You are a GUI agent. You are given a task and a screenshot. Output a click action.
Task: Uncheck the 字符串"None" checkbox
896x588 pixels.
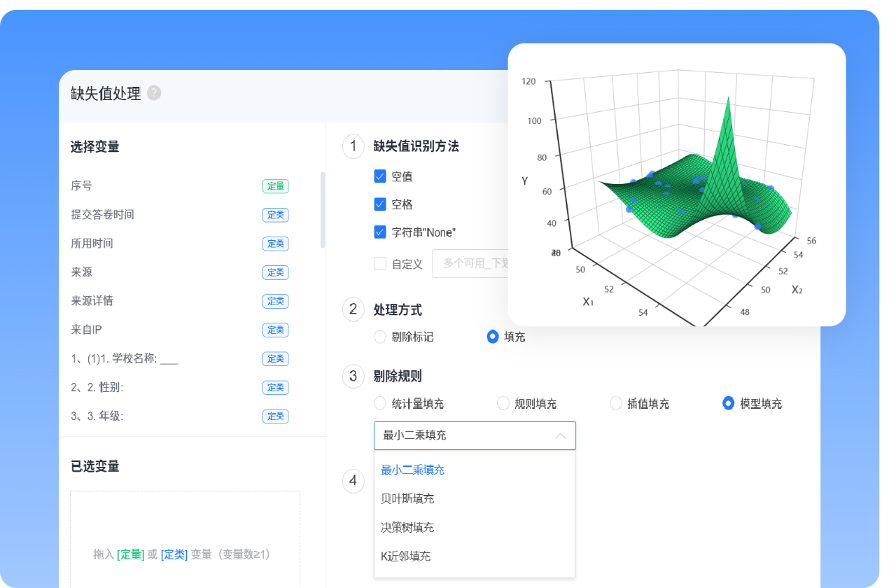click(x=379, y=232)
